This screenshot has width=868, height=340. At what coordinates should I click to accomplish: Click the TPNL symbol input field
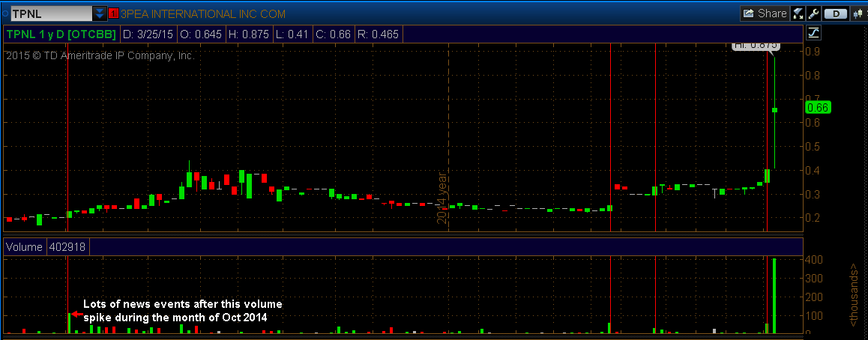click(x=52, y=13)
